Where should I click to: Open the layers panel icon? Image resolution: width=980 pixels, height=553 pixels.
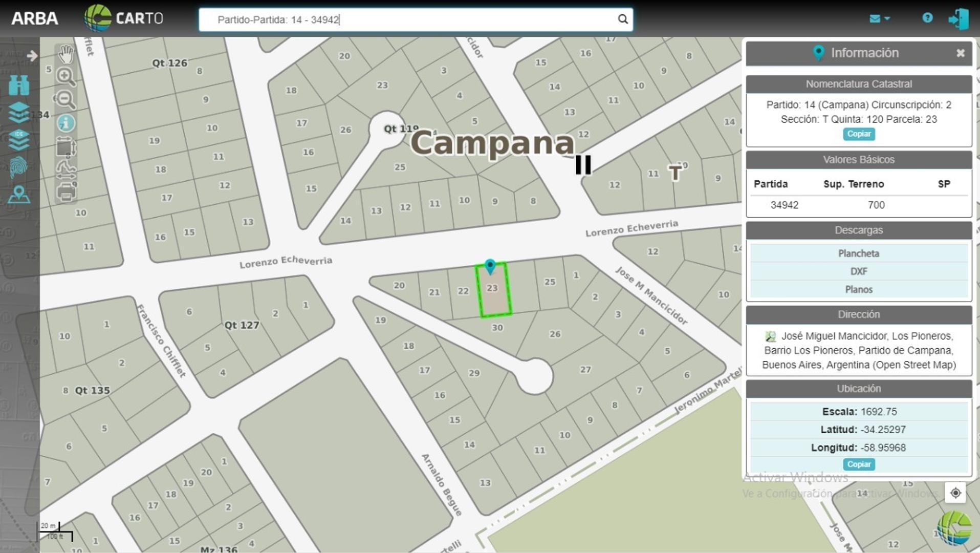(x=19, y=112)
